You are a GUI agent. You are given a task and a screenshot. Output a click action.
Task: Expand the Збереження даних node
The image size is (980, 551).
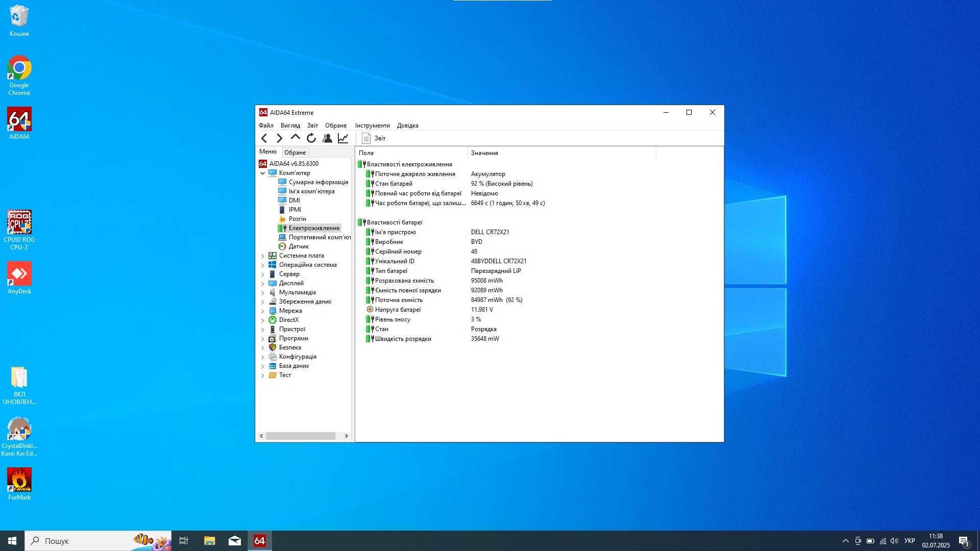click(263, 302)
